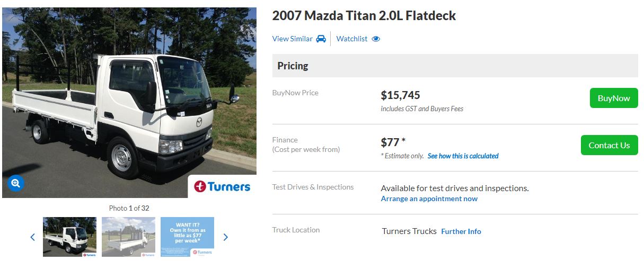This screenshot has height=261, width=644.
Task: Go to previous thumbnails with left chevron
Action: point(32,237)
